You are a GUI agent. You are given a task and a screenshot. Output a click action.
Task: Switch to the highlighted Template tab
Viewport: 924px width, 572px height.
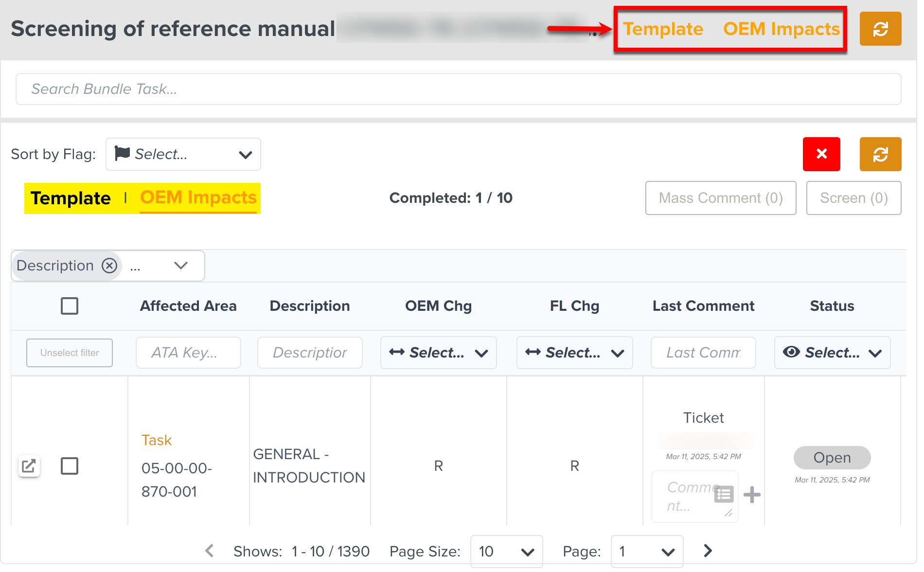coord(71,198)
